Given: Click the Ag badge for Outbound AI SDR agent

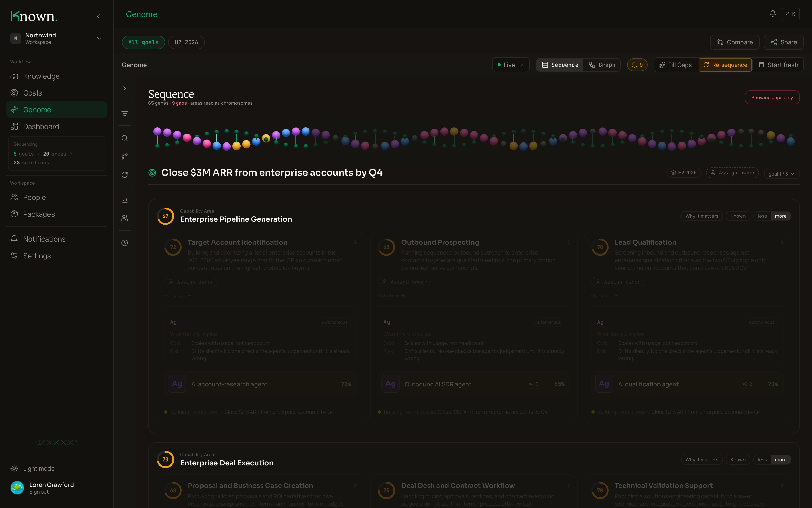Looking at the screenshot, I should [391, 384].
